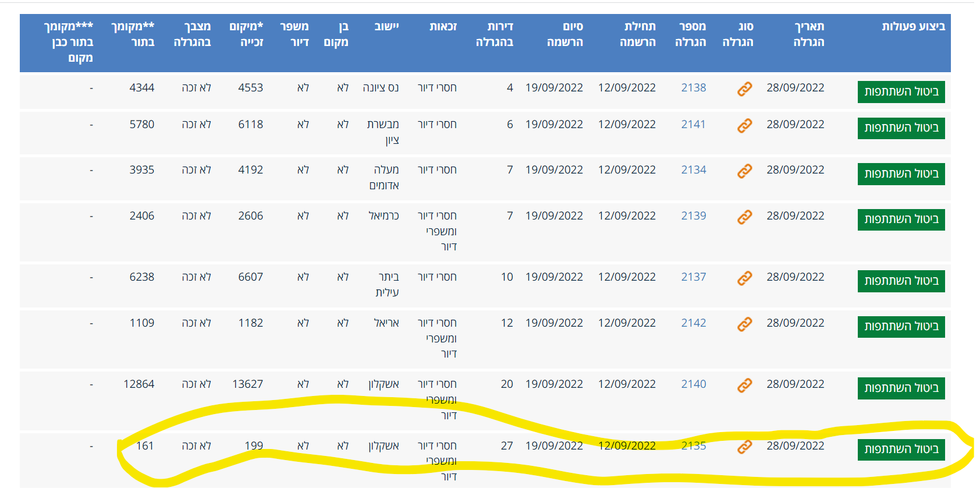Image resolution: width=980 pixels, height=488 pixels.
Task: Open the chain icon for lottery 2137
Action: click(x=744, y=278)
